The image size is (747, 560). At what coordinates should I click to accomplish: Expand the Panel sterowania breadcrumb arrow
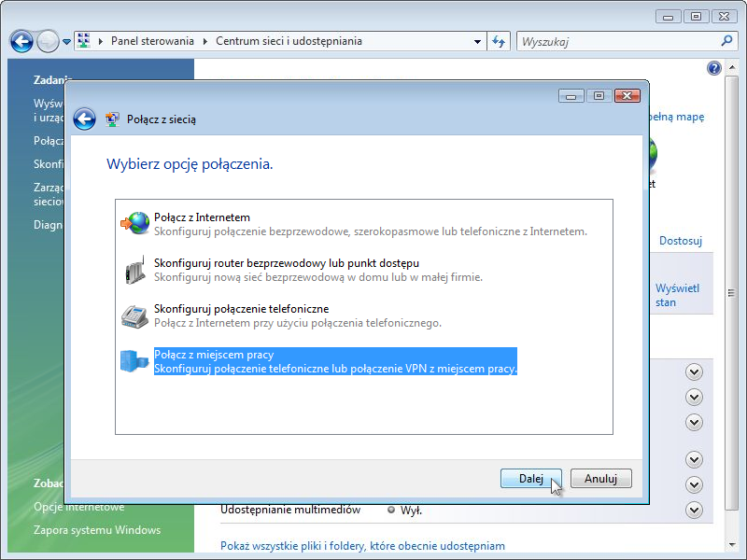[x=205, y=41]
